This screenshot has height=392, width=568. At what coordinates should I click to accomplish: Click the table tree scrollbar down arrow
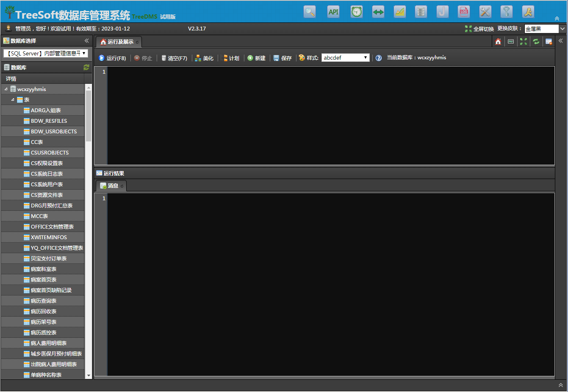point(89,375)
